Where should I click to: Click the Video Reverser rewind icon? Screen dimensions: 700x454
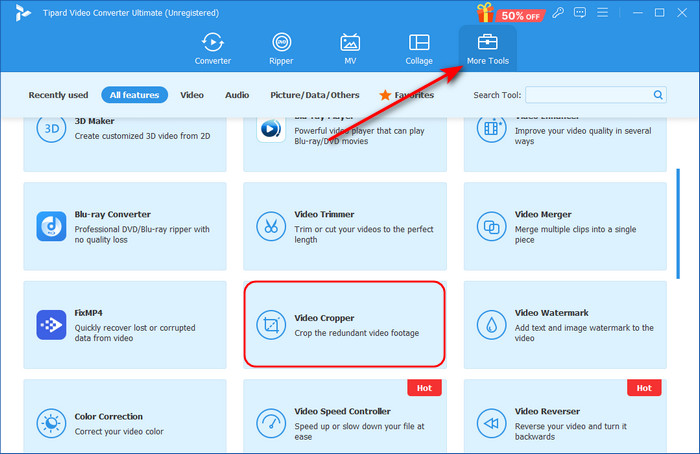[492, 423]
